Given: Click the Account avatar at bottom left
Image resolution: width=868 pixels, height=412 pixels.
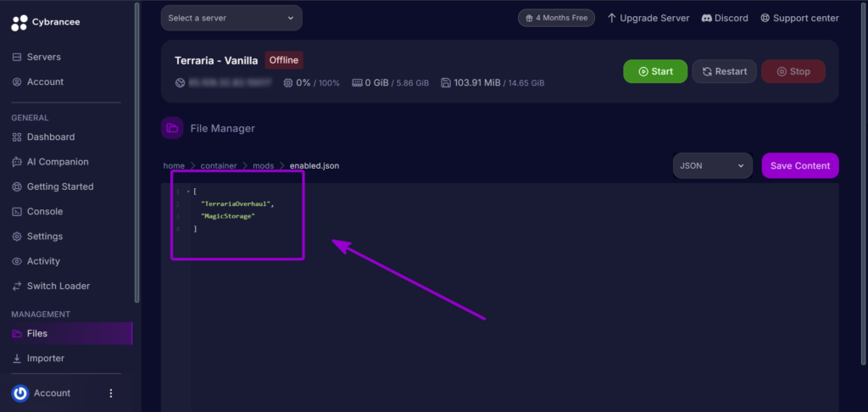Looking at the screenshot, I should [x=20, y=393].
